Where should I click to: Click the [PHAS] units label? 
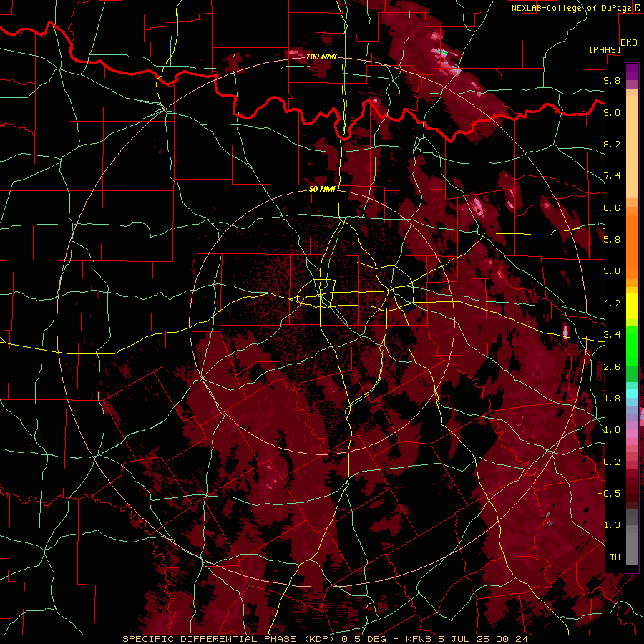(x=605, y=50)
